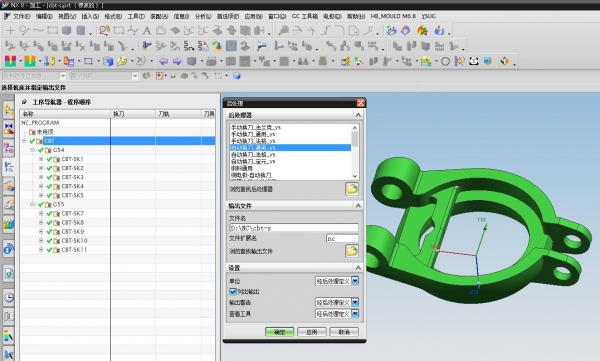The image size is (600, 361).
Task: Click the panda face toolbar icon
Action: pos(474,61)
